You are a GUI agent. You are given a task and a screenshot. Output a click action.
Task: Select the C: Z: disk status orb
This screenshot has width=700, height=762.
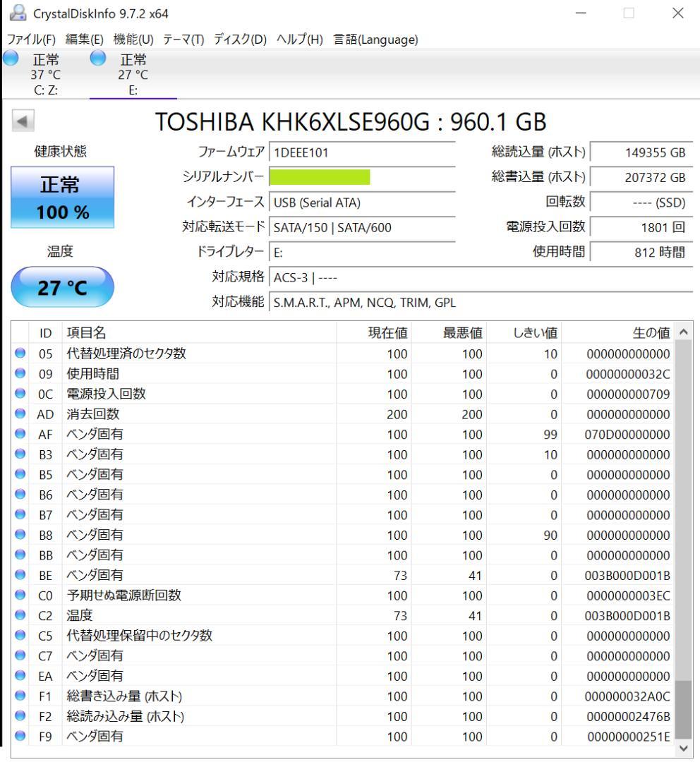click(11, 59)
